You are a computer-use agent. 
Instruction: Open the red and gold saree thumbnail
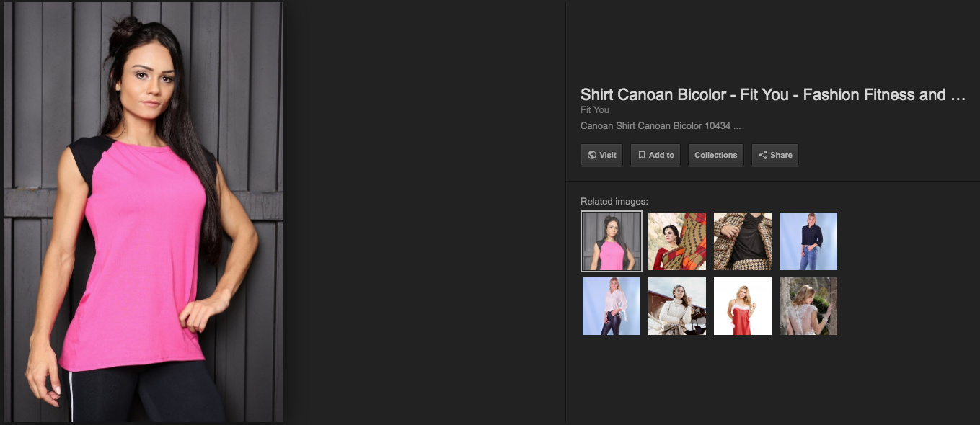tap(677, 241)
